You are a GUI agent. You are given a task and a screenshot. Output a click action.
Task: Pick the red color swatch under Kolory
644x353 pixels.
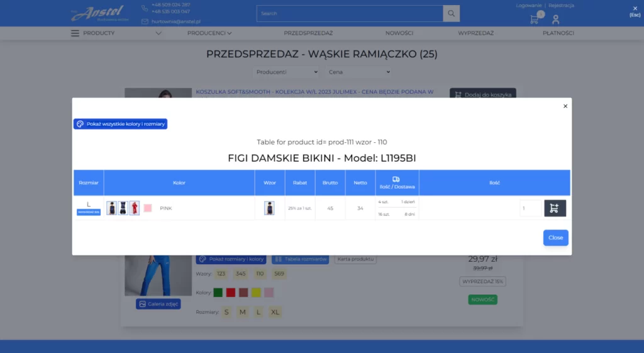coord(231,293)
